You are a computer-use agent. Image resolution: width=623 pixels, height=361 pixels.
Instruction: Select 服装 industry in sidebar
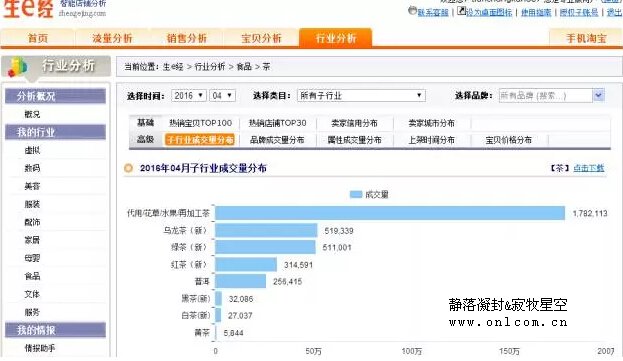point(32,204)
